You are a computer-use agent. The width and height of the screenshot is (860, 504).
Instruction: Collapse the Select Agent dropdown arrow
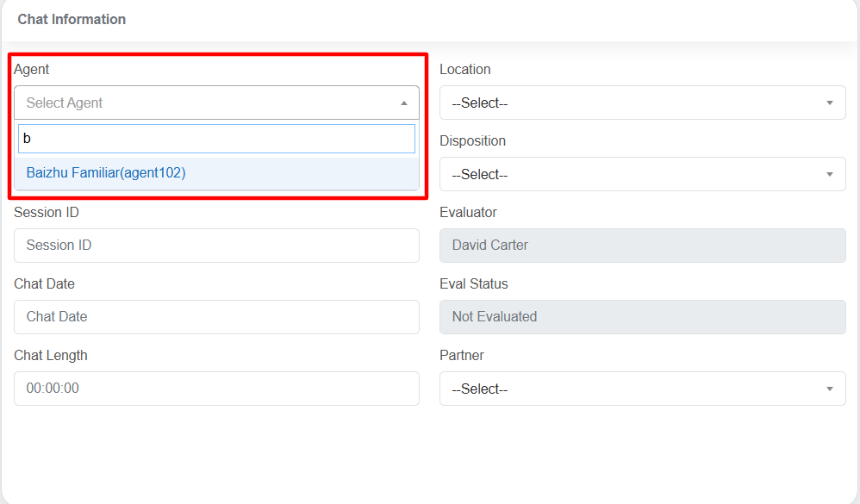tap(403, 103)
